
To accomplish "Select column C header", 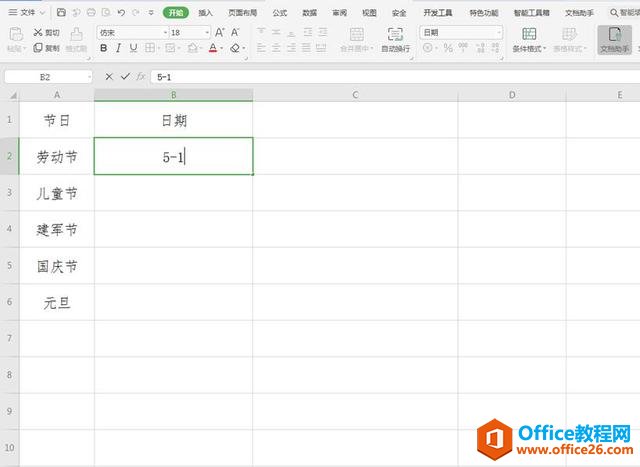I will [356, 95].
